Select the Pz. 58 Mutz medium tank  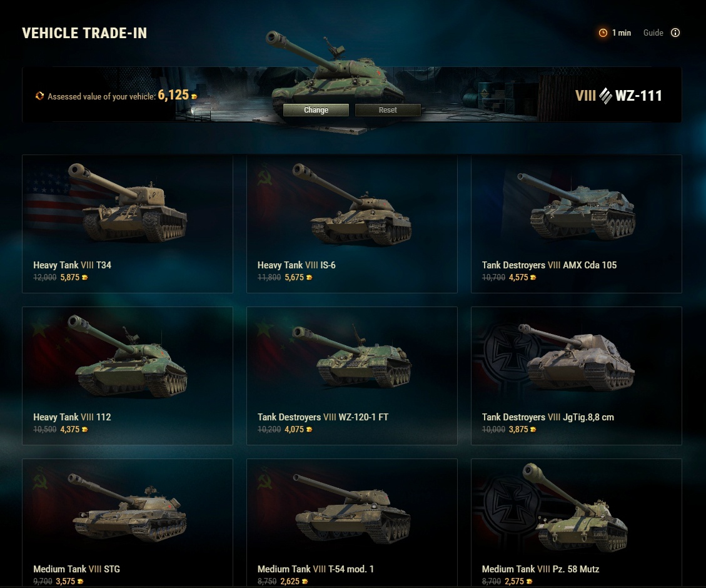click(577, 523)
